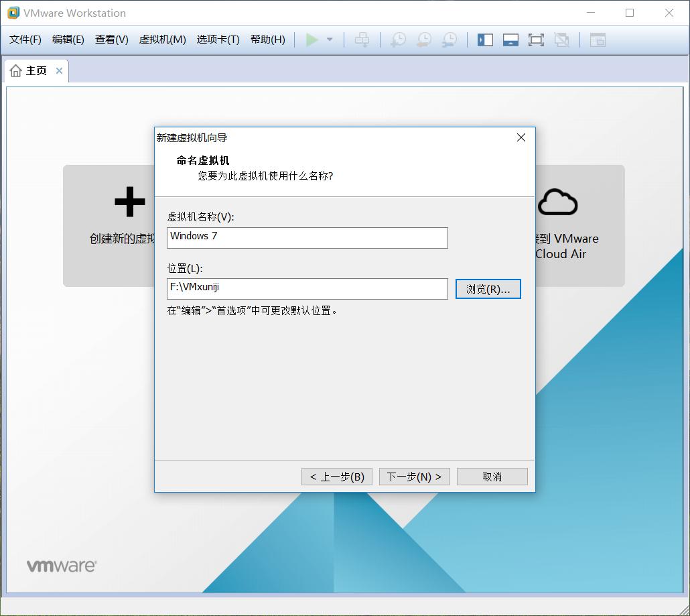
Task: Click the vmware logo at bottom left
Action: (62, 565)
